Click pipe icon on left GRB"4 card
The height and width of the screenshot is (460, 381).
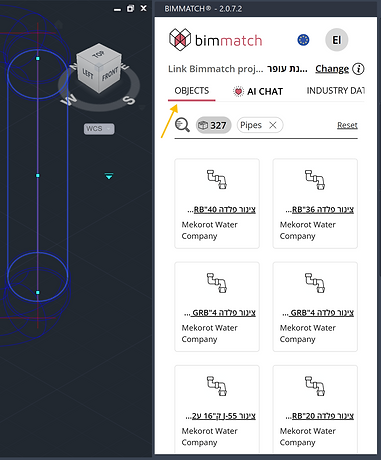click(x=217, y=283)
